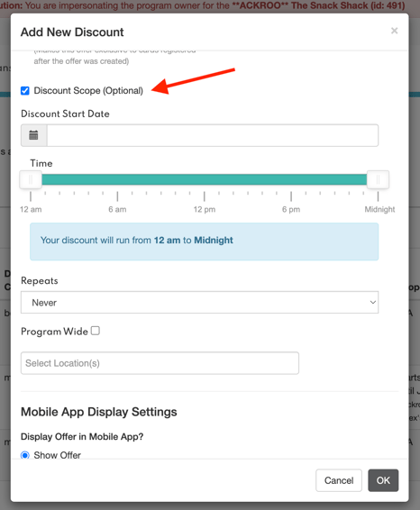Click the 6 am tick on time slider
Image resolution: width=420 pixels, height=510 pixels.
tap(117, 196)
